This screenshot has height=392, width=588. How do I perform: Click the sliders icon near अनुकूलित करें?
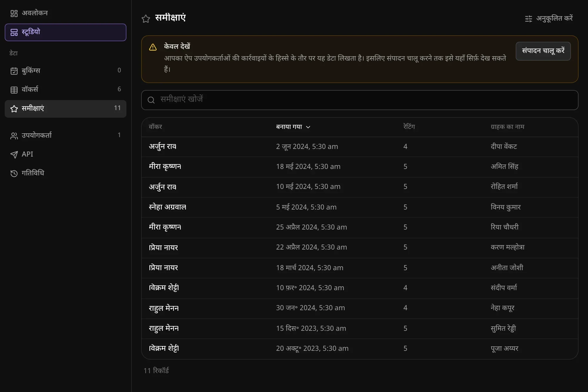pos(528,19)
